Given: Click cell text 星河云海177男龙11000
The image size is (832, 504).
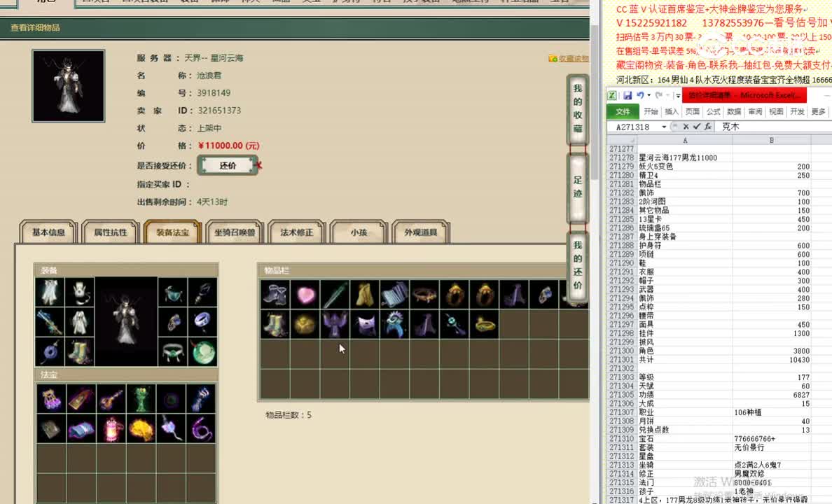Looking at the screenshot, I should (678, 157).
